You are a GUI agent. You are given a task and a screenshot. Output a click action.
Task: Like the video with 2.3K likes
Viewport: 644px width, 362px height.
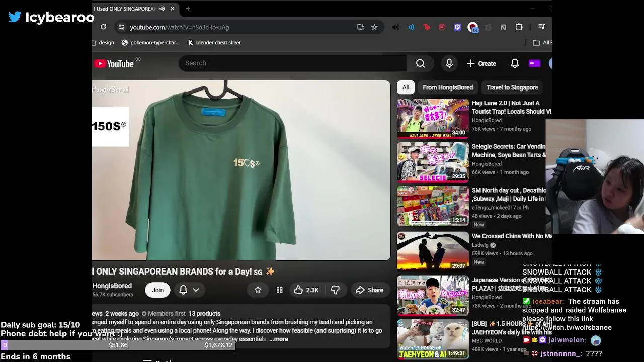(x=306, y=290)
